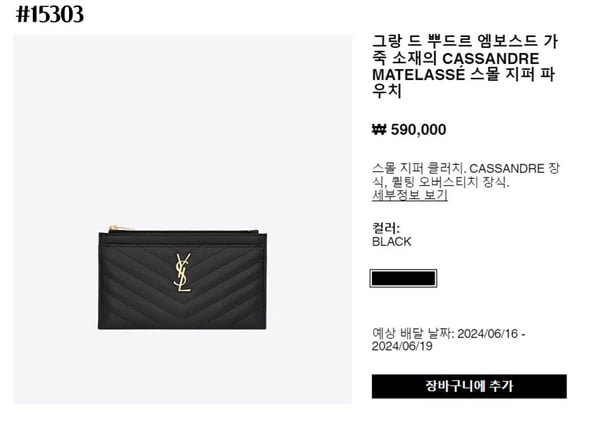The height and width of the screenshot is (443, 600).
Task: Click the 2024/06/16 start delivery date
Action: [487, 334]
